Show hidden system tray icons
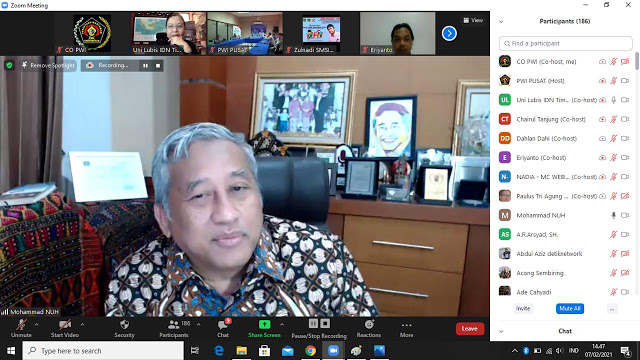Screen dimensions: 640x360 515,351
